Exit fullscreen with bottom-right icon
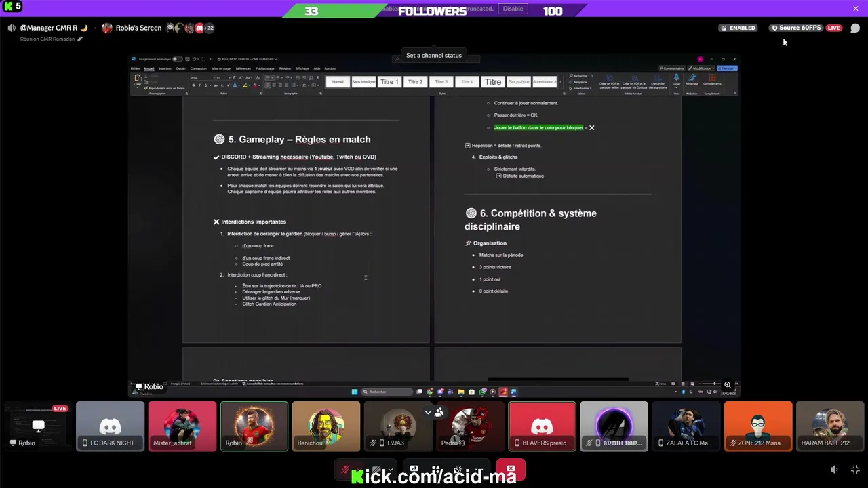The height and width of the screenshot is (488, 868). click(855, 469)
